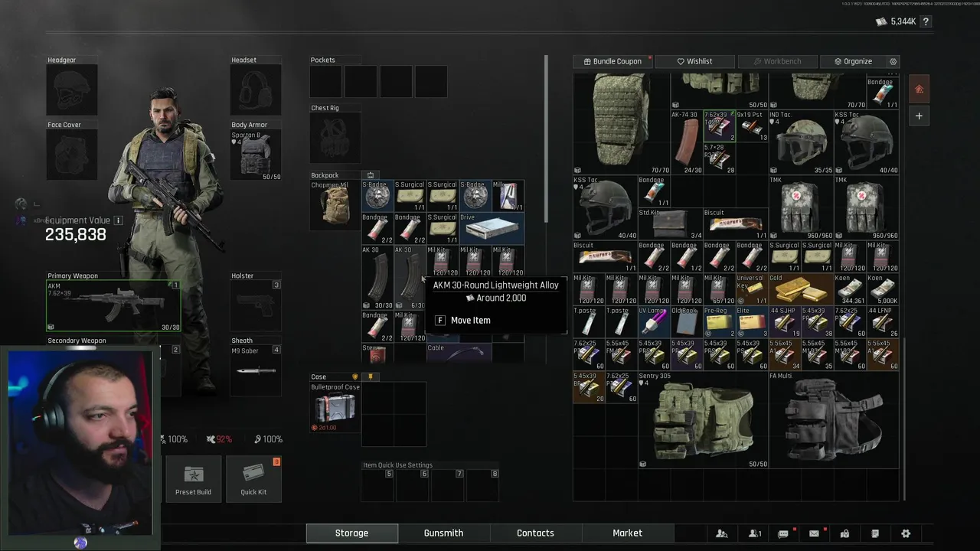Go to the Market tab
Viewport: 980px width, 551px height.
click(627, 533)
